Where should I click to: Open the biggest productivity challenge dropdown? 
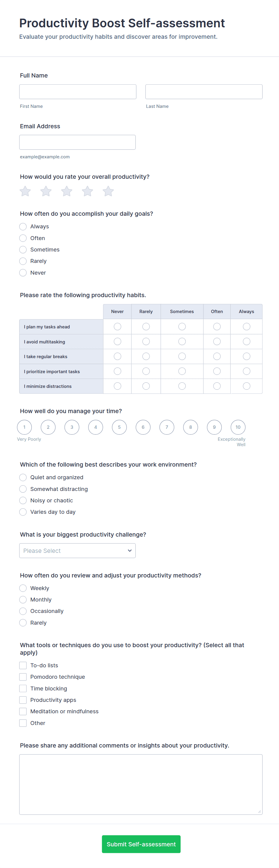(x=77, y=551)
